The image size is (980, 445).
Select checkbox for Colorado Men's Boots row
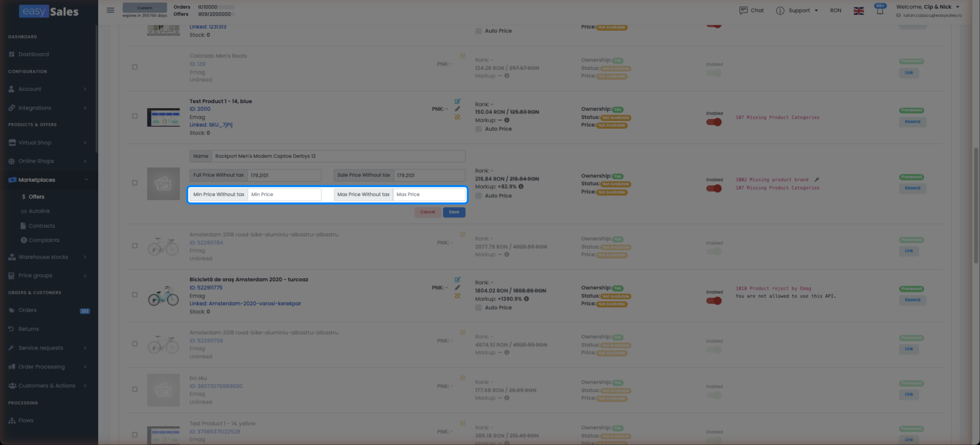point(135,67)
